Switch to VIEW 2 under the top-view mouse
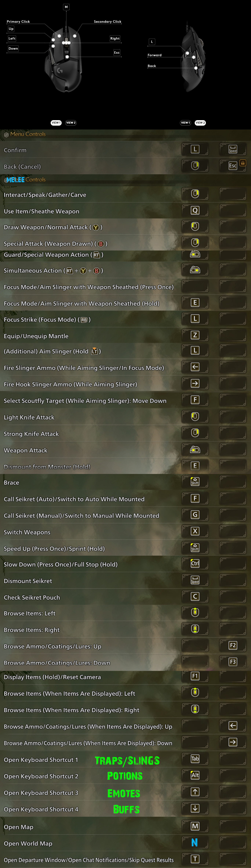 click(x=71, y=123)
